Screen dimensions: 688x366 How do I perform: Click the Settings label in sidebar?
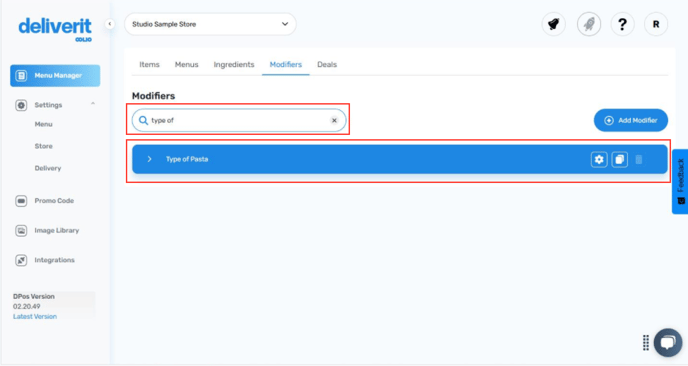click(48, 105)
